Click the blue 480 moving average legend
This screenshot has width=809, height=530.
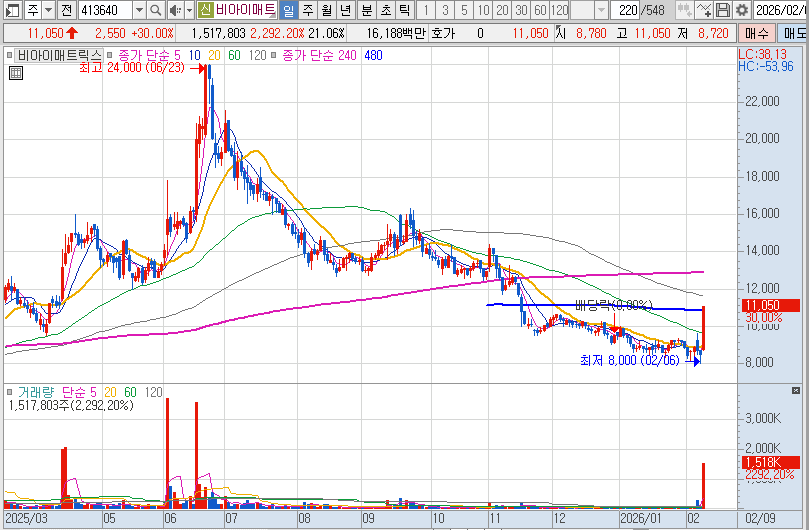click(x=374, y=55)
